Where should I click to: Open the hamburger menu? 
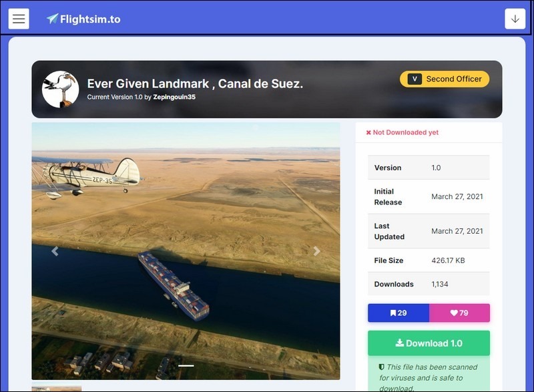(19, 19)
